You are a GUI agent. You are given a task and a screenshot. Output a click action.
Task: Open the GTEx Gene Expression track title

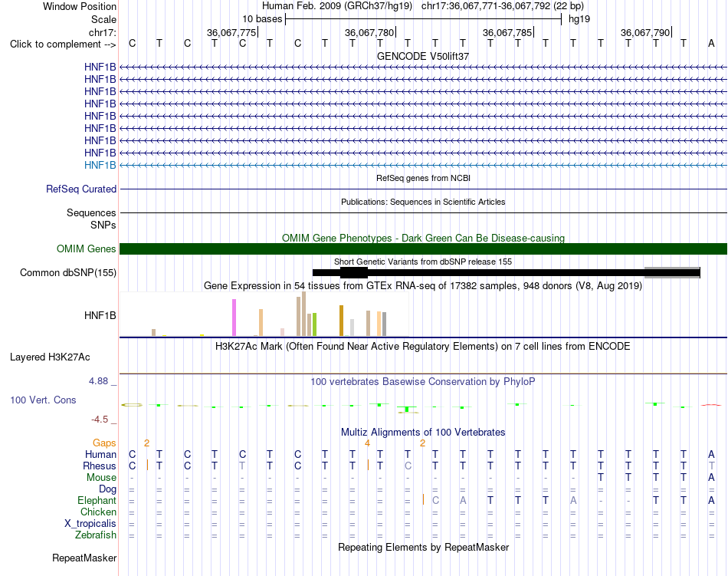(x=423, y=285)
